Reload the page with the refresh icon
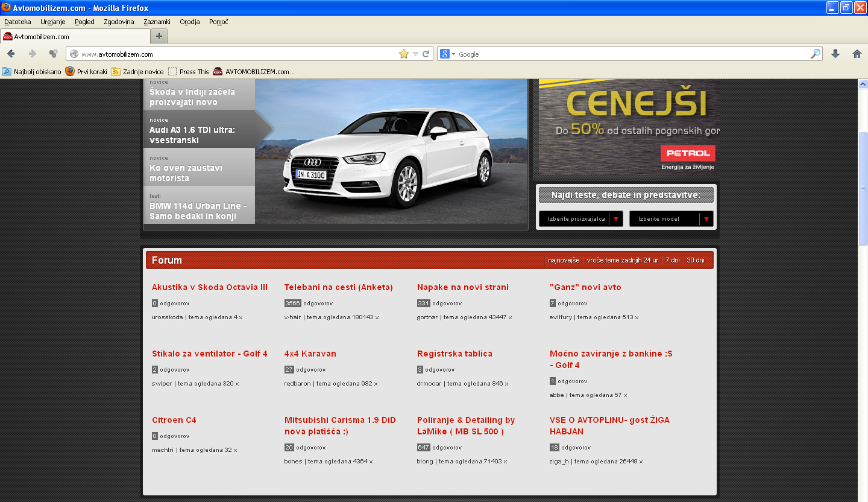 point(426,54)
